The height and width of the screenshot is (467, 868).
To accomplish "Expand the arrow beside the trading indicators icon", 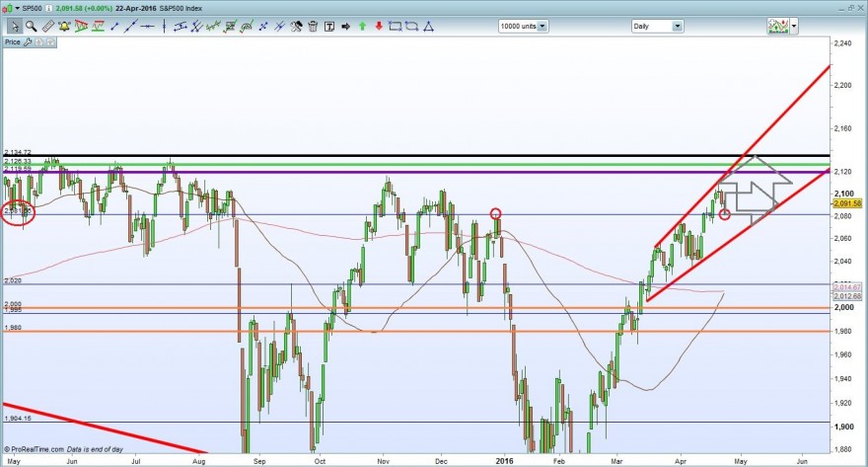I will click(x=794, y=26).
